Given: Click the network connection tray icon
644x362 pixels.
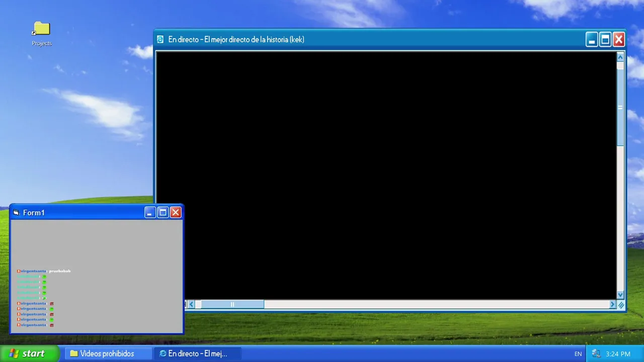Looking at the screenshot, I should click(596, 353).
